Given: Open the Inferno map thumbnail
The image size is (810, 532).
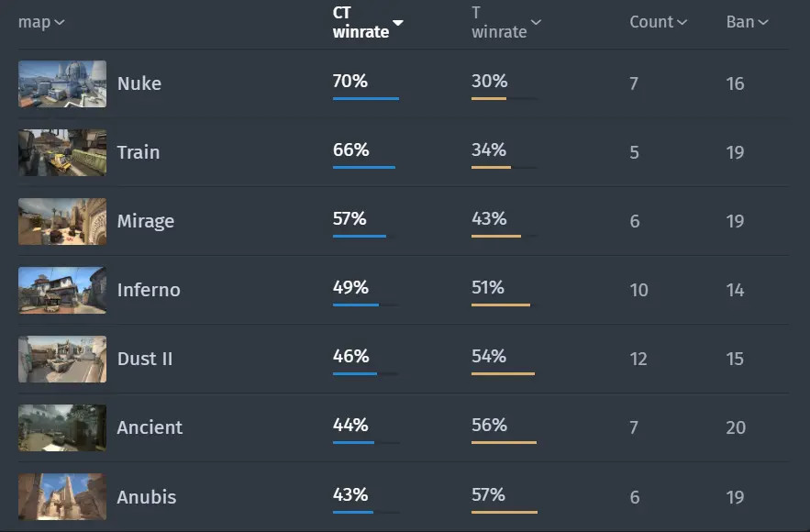Looking at the screenshot, I should pyautogui.click(x=62, y=290).
